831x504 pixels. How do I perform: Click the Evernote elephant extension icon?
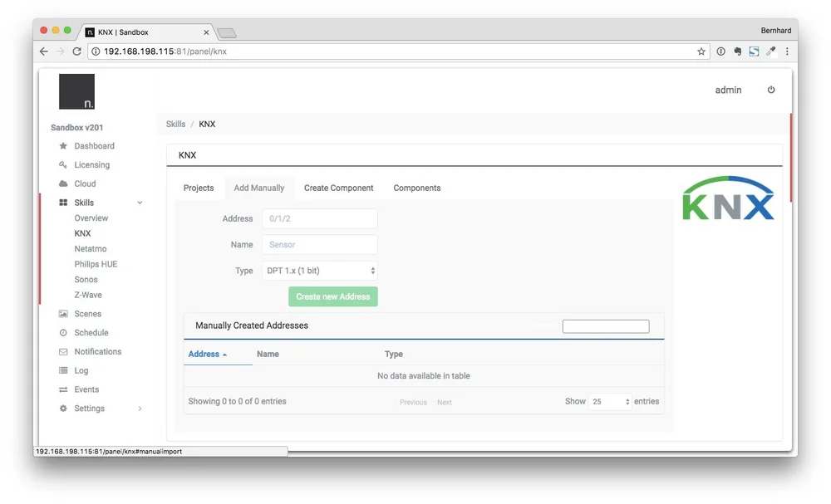point(737,51)
